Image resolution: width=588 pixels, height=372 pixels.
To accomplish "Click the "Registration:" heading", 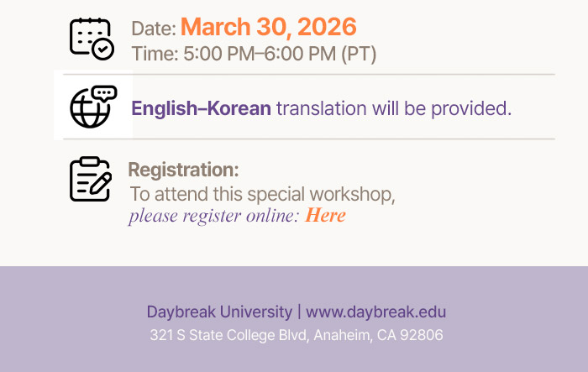I will click(183, 170).
